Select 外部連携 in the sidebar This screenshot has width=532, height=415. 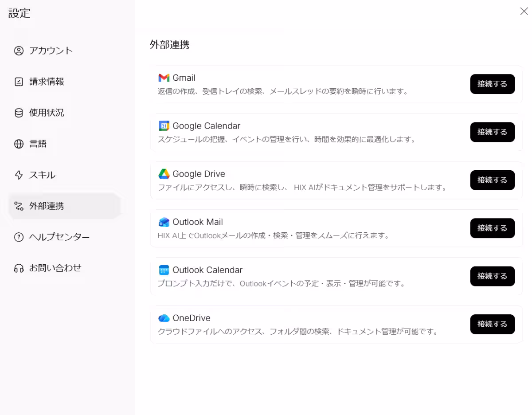(x=65, y=206)
